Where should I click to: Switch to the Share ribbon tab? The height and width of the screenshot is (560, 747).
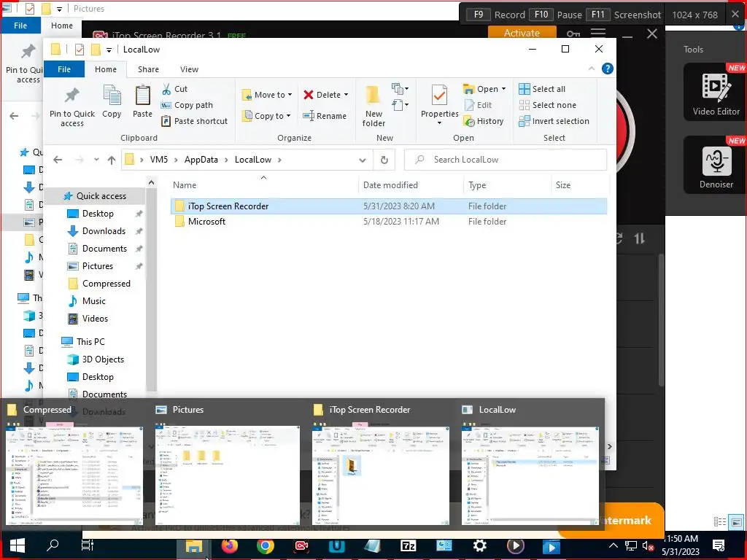148,69
